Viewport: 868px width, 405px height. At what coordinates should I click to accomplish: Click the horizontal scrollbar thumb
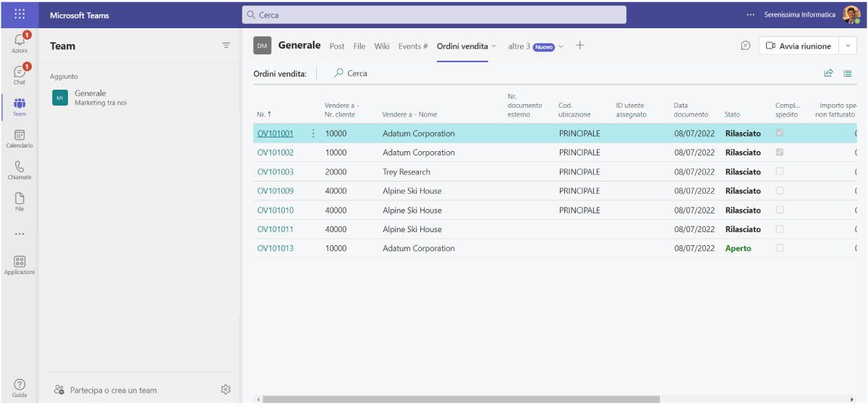[461, 398]
